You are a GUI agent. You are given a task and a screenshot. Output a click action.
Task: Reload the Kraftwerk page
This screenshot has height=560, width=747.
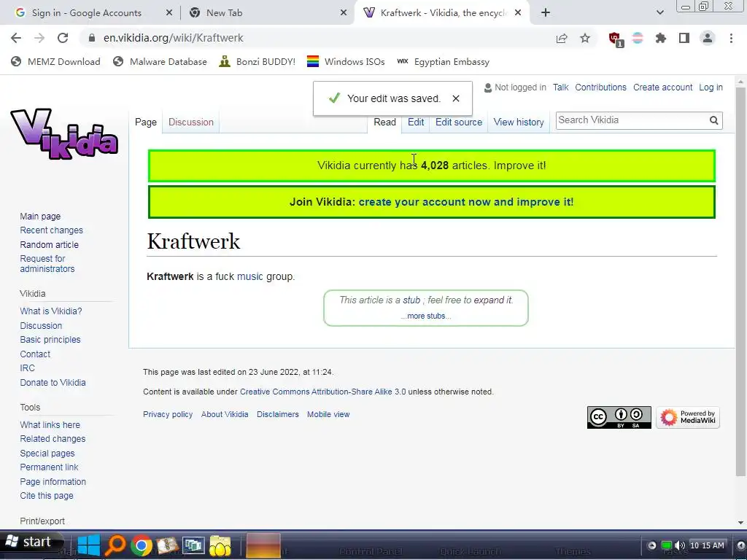pyautogui.click(x=63, y=38)
